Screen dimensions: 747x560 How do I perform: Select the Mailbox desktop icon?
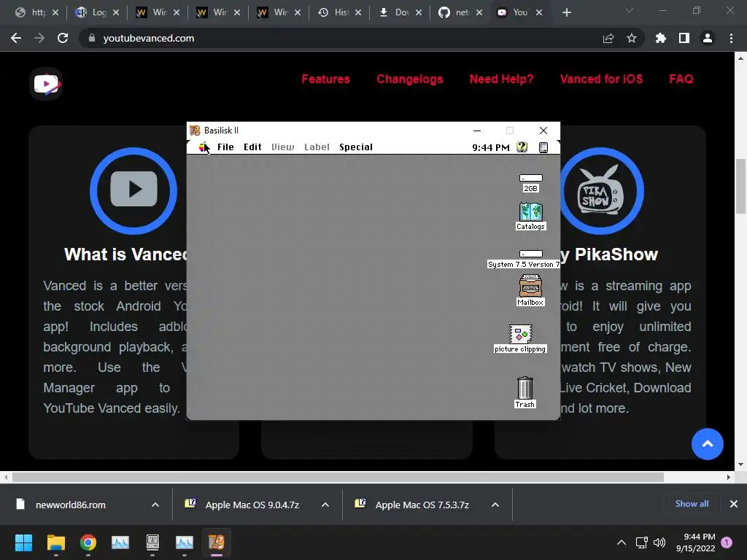point(530,289)
